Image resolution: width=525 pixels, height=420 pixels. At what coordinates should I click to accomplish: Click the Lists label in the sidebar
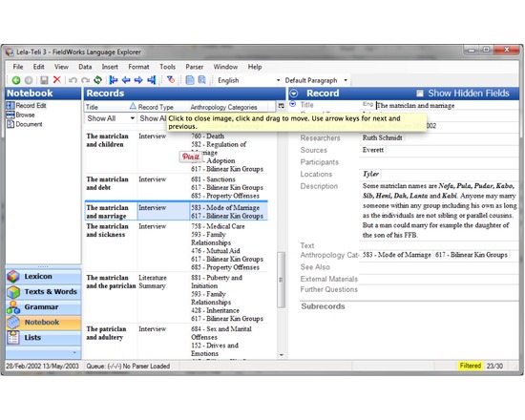[32, 338]
